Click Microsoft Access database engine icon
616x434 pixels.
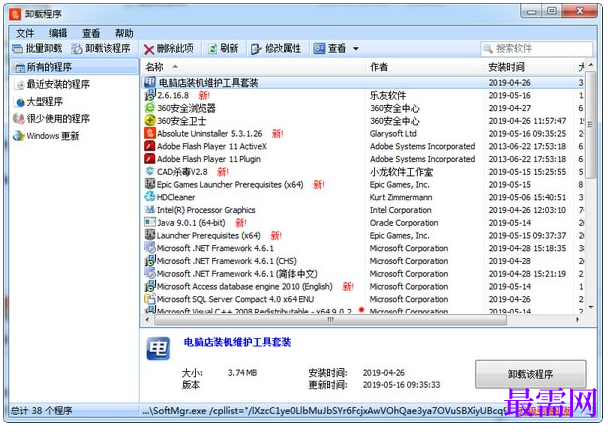click(150, 286)
